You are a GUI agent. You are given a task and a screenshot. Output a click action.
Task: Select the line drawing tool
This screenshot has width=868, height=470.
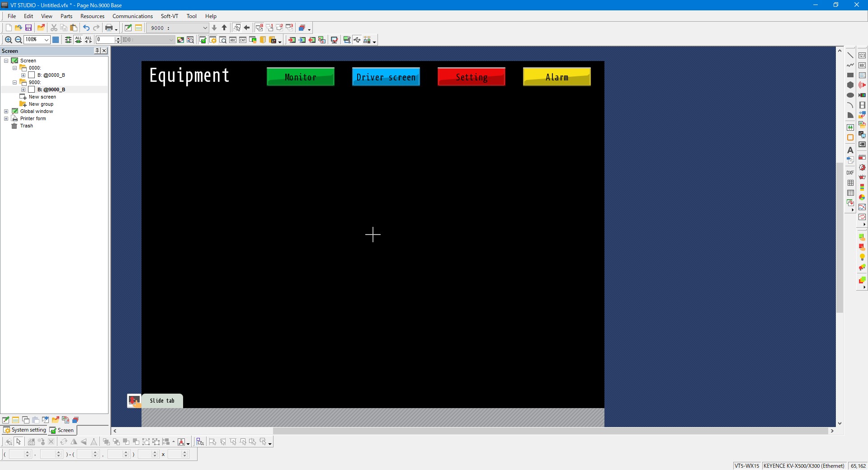pos(850,55)
